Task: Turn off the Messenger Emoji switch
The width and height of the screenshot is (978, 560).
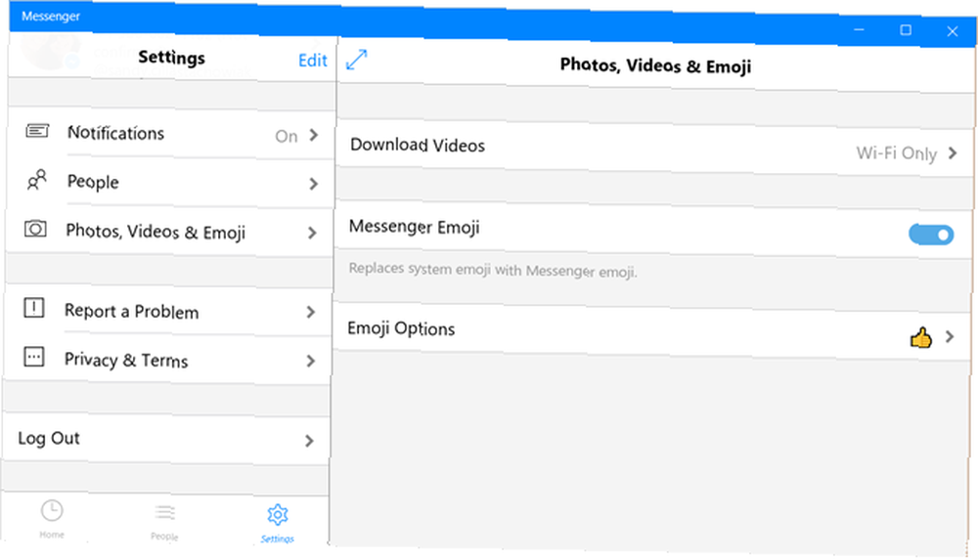Action: [931, 235]
